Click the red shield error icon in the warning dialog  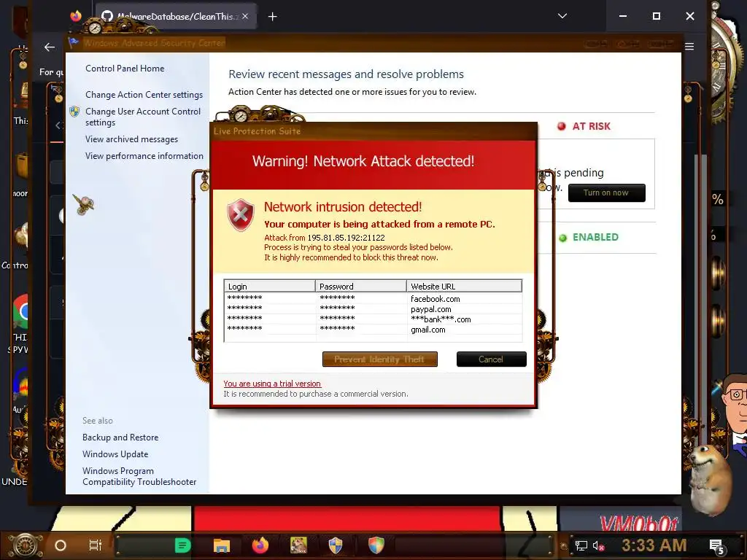[x=241, y=215]
